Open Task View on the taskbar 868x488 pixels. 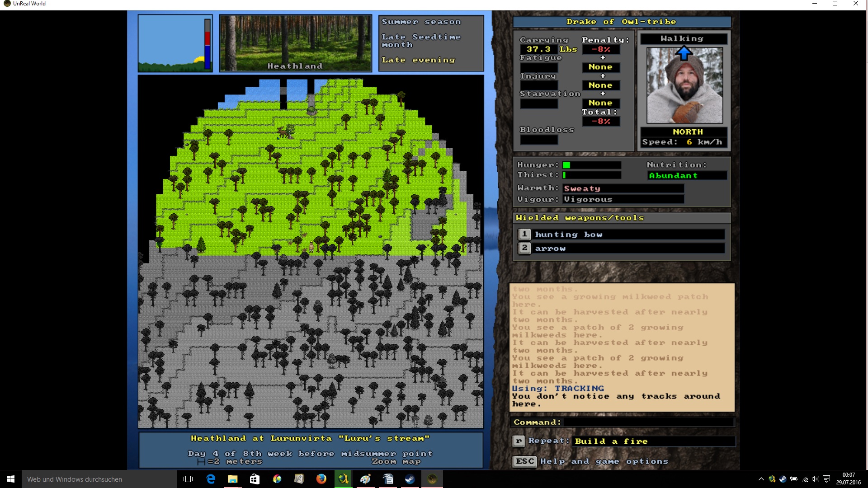click(x=188, y=479)
